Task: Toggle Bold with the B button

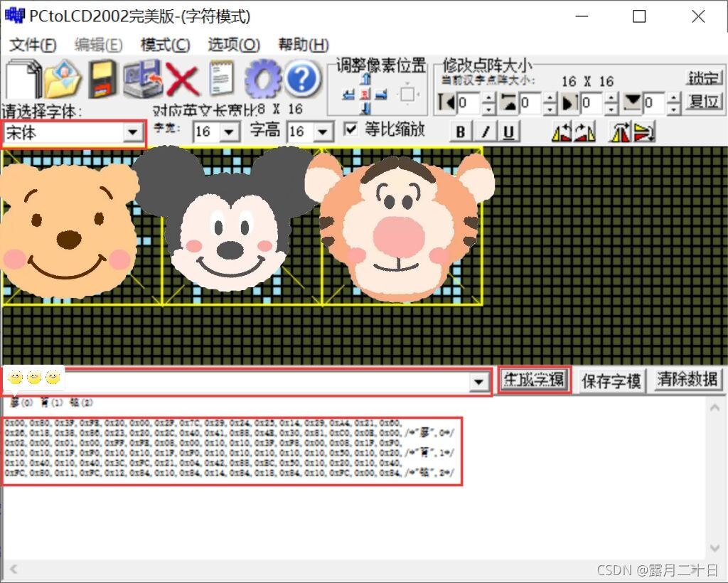Action: pyautogui.click(x=461, y=132)
